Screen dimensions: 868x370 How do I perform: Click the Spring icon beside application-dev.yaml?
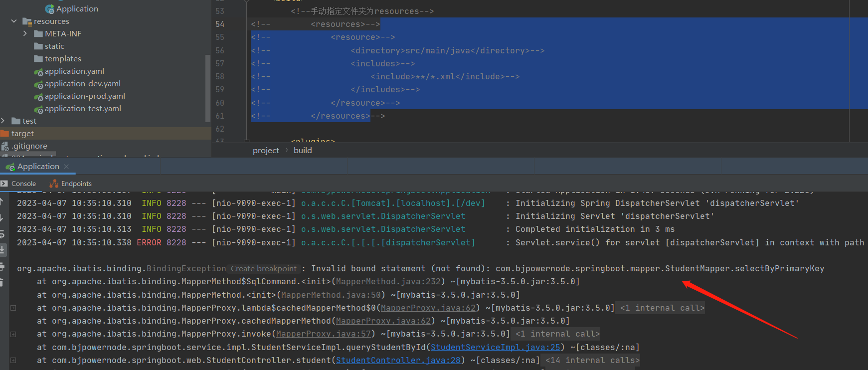point(38,84)
